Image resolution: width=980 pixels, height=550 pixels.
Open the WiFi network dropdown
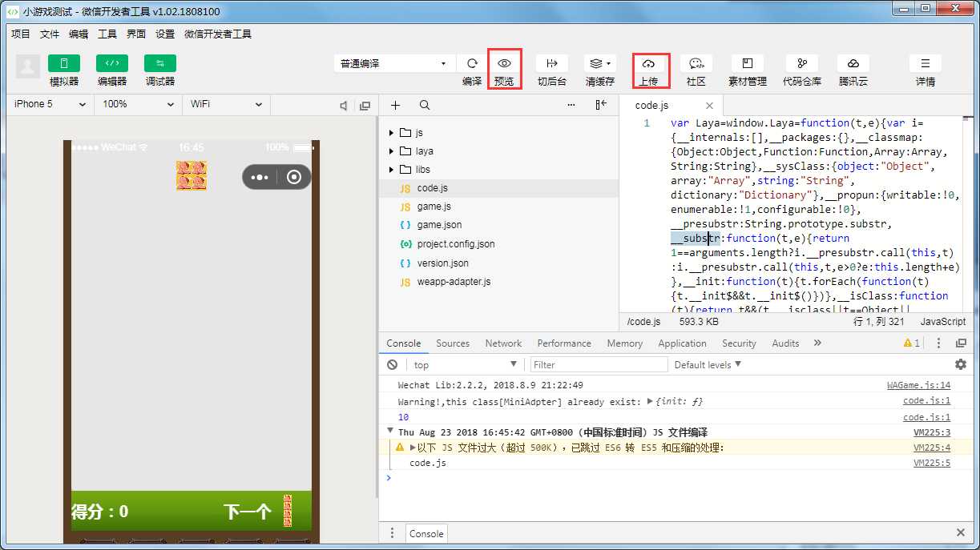coord(227,104)
